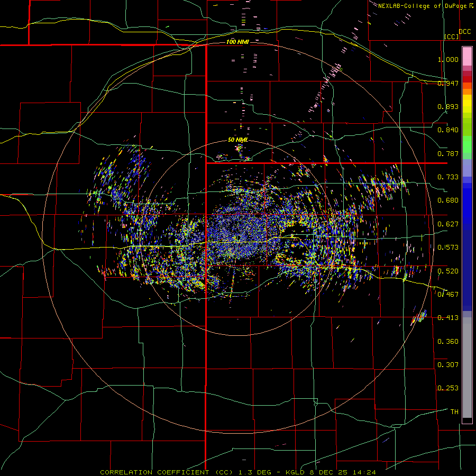Click the gray segment of the color bar

point(467,368)
